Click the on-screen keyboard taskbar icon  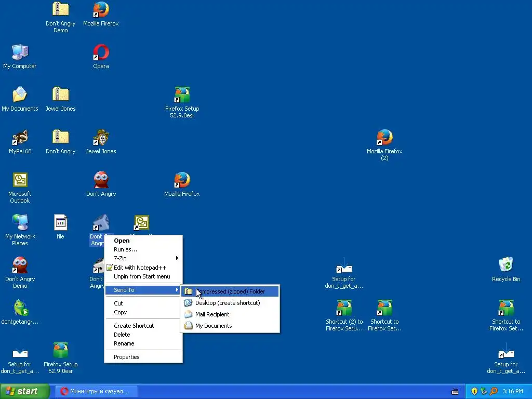(x=455, y=392)
